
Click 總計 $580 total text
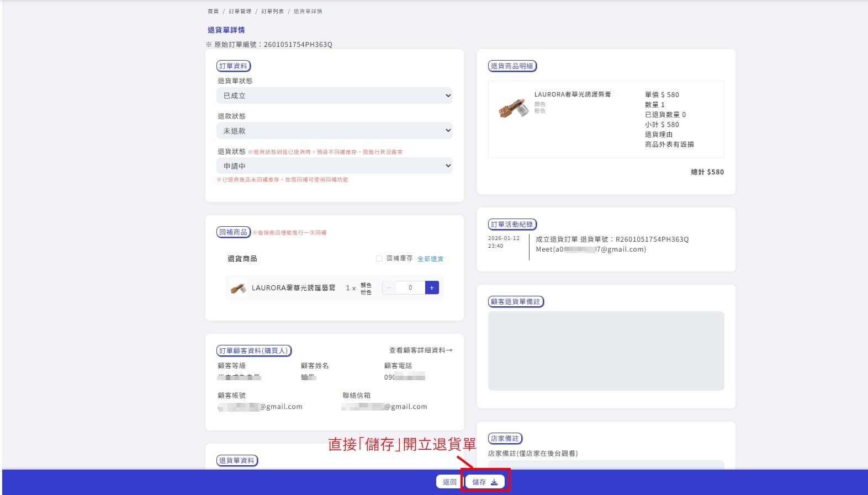point(707,172)
